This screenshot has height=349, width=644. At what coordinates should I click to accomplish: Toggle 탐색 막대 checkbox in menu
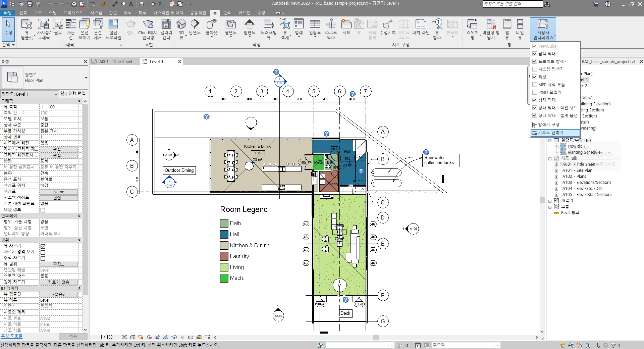coord(535,54)
